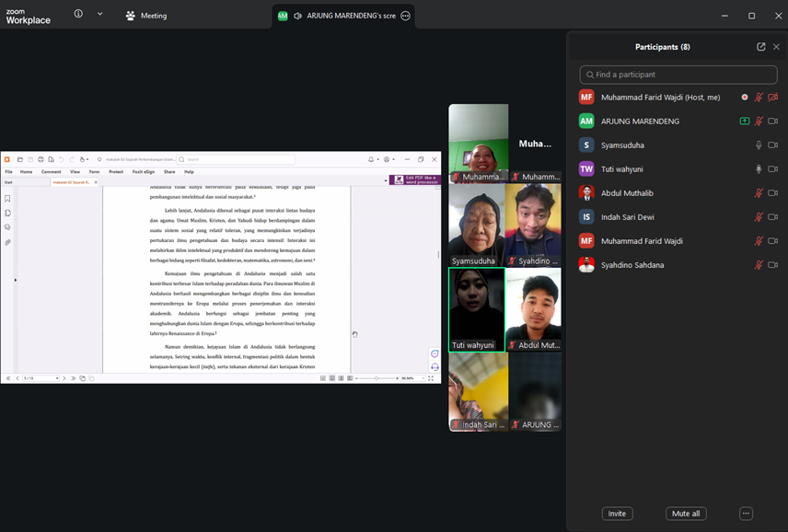Expand the dropdown arrow beside the meeting info icon
This screenshot has height=532, width=788.
(100, 14)
